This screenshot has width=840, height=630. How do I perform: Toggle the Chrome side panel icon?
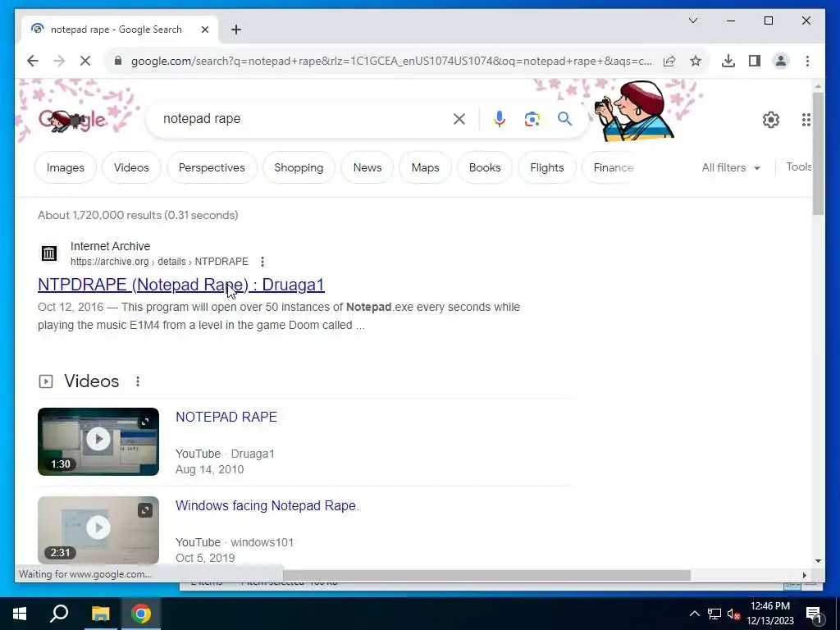755,61
